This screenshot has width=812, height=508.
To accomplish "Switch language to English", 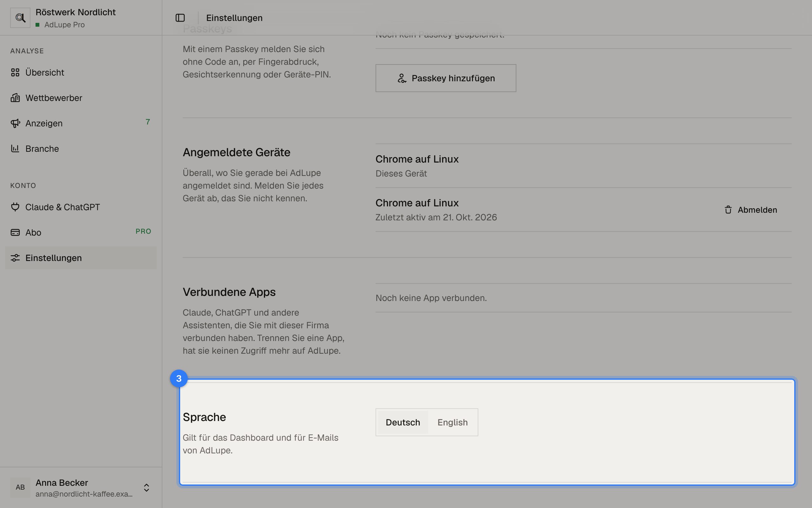I will (452, 422).
